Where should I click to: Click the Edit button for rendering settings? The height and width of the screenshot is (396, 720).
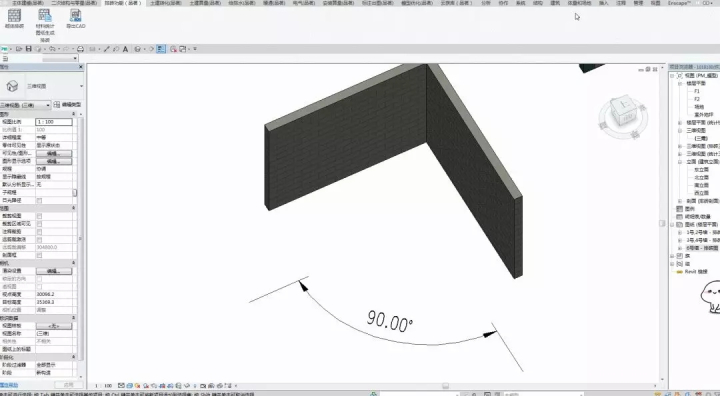(54, 271)
